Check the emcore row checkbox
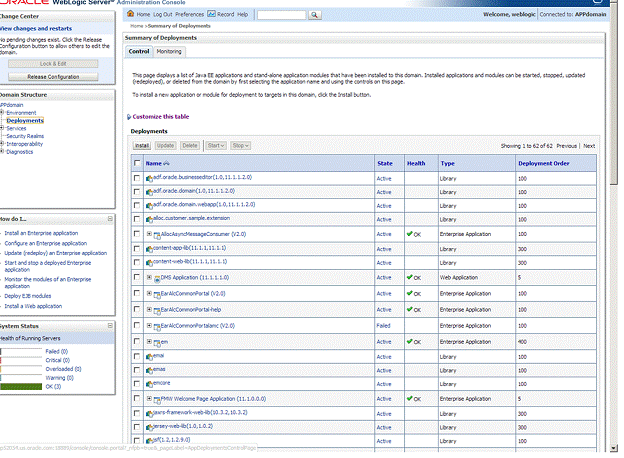This screenshot has height=458, width=624. [137, 384]
